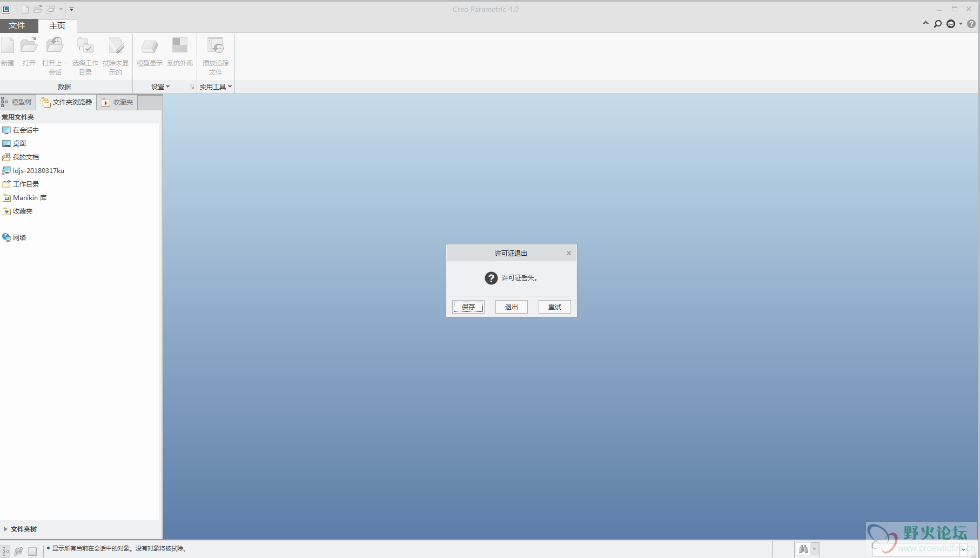
Task: Click status message about erased objects
Action: point(119,548)
